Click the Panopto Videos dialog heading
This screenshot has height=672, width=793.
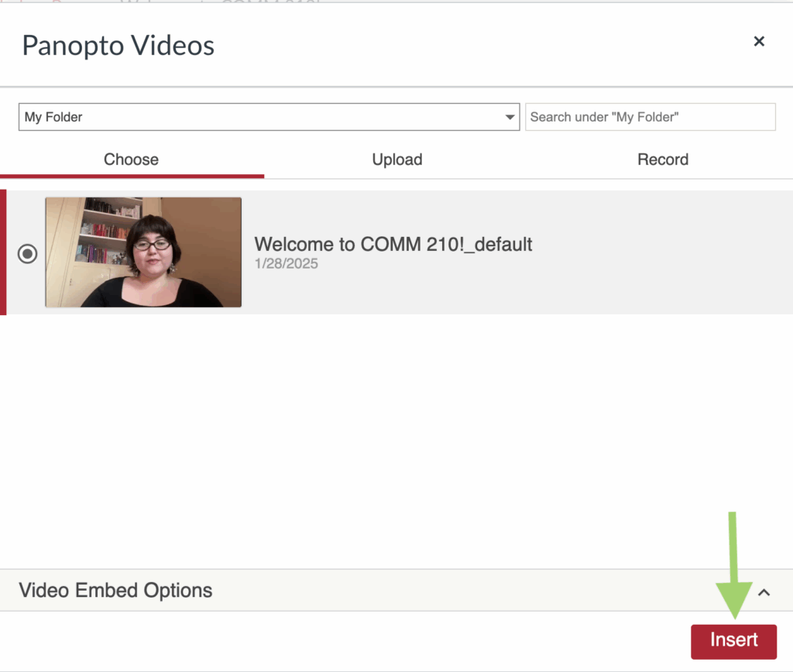tap(118, 46)
